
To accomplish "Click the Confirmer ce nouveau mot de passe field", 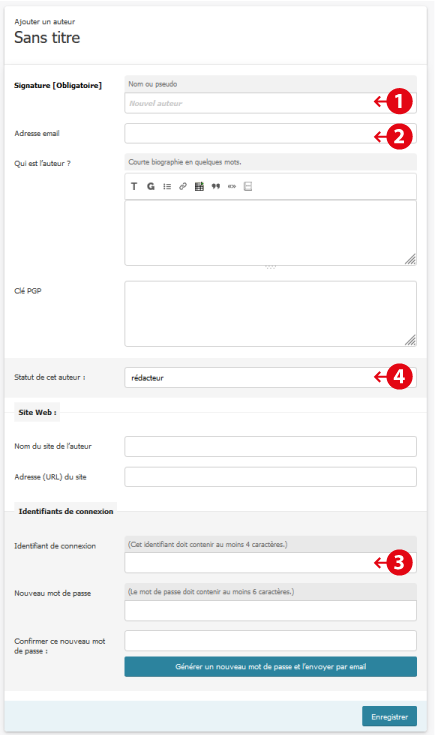I will point(270,641).
